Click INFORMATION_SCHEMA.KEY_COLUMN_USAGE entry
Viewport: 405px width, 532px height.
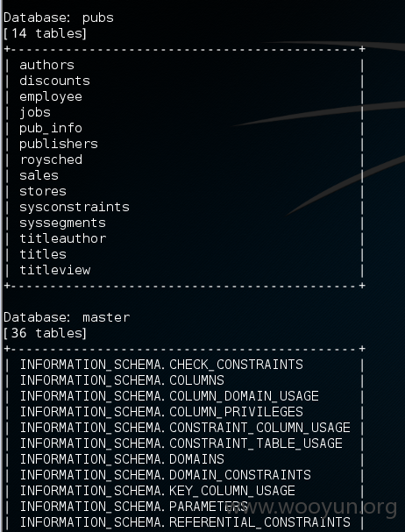click(158, 491)
